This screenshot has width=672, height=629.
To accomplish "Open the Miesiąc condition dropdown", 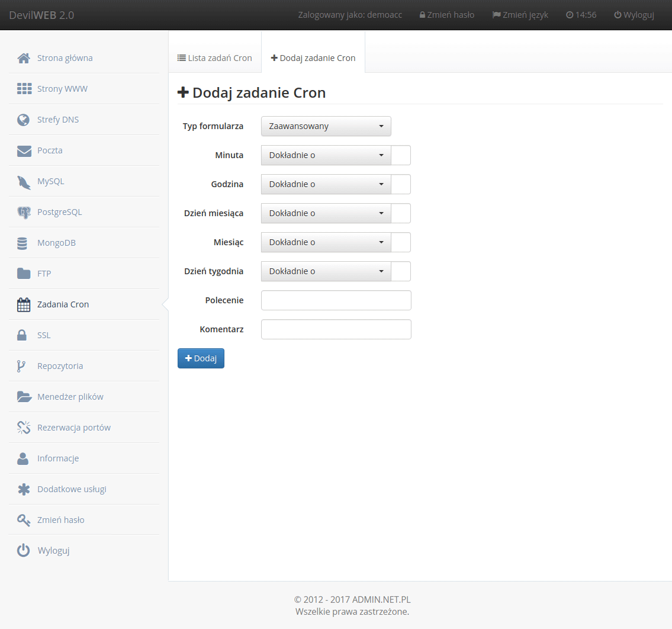I will [x=326, y=242].
